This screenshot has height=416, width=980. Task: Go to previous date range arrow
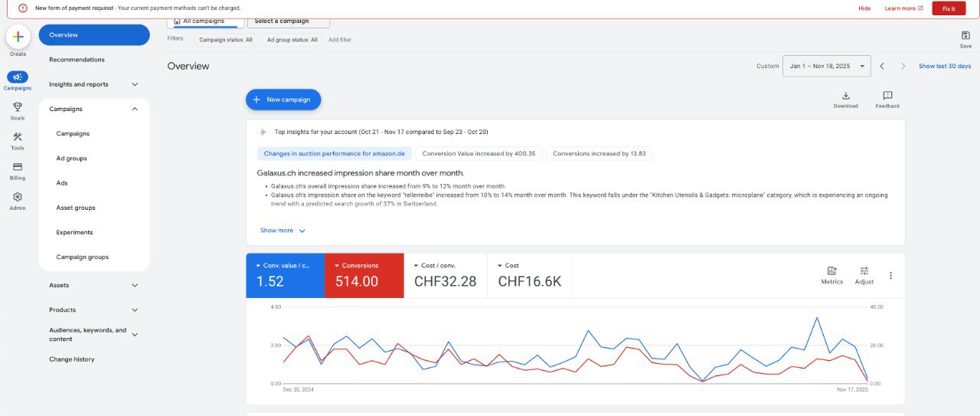click(882, 66)
